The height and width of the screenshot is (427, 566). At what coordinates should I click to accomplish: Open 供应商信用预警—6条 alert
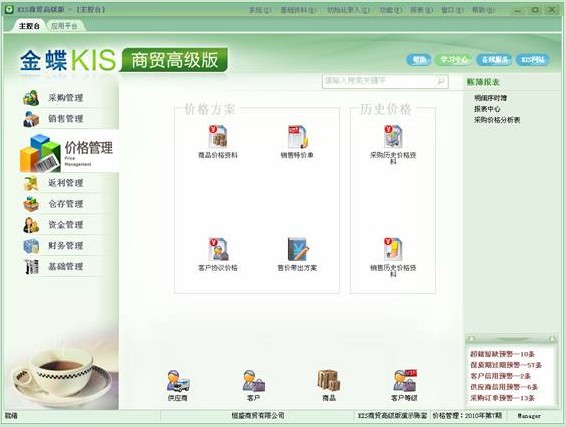[504, 387]
